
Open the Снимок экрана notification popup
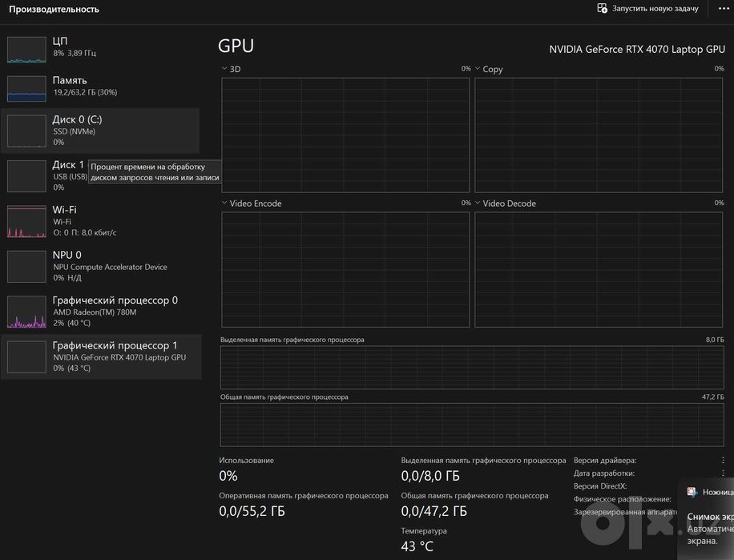706,519
